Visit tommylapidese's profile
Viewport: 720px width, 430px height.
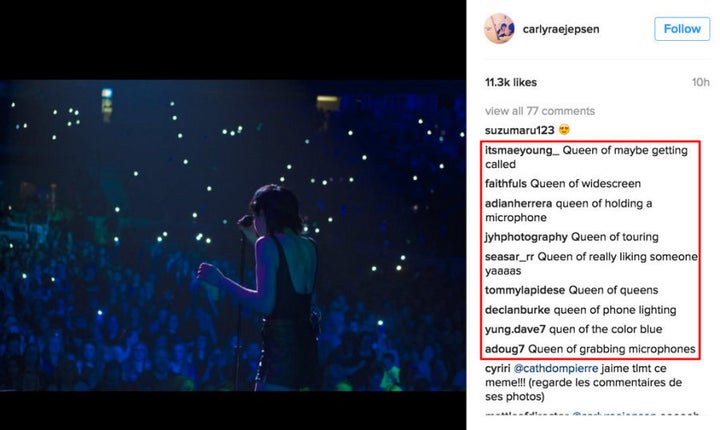click(525, 290)
